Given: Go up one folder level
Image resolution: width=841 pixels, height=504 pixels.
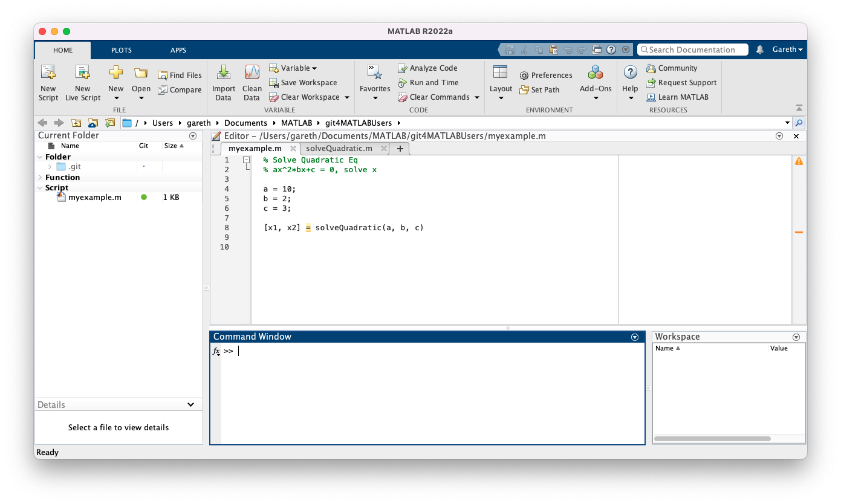Looking at the screenshot, I should (77, 123).
